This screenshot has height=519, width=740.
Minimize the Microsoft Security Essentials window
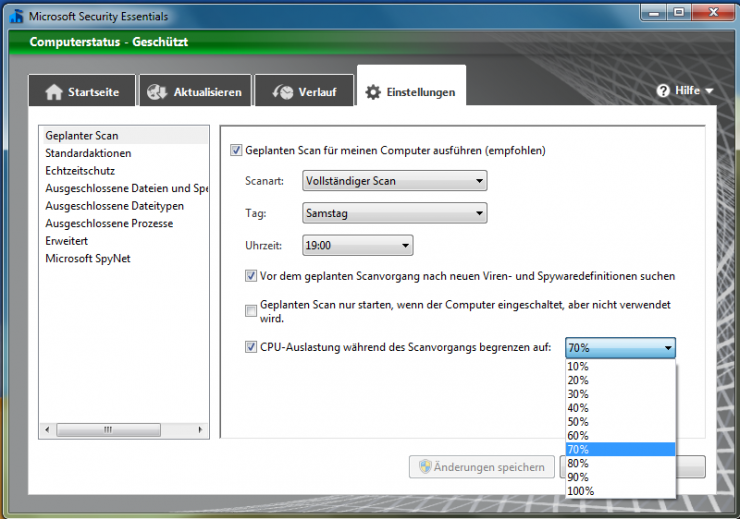[654, 13]
